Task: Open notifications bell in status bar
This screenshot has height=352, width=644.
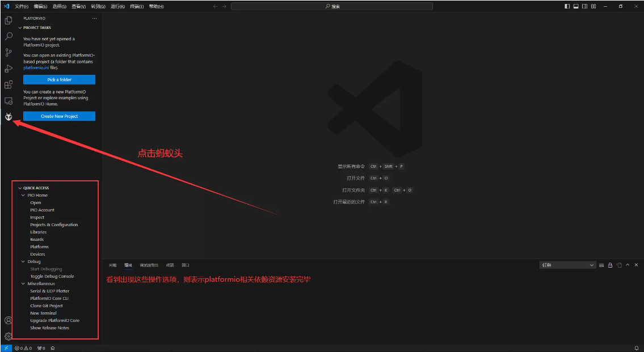Action: 637,348
